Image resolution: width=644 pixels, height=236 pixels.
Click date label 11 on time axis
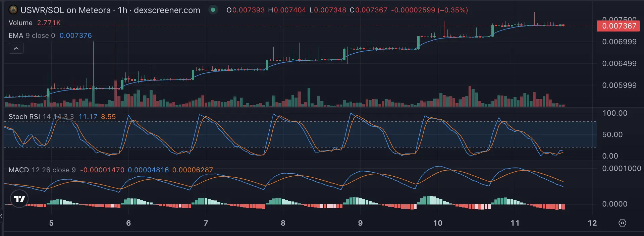[515, 223]
